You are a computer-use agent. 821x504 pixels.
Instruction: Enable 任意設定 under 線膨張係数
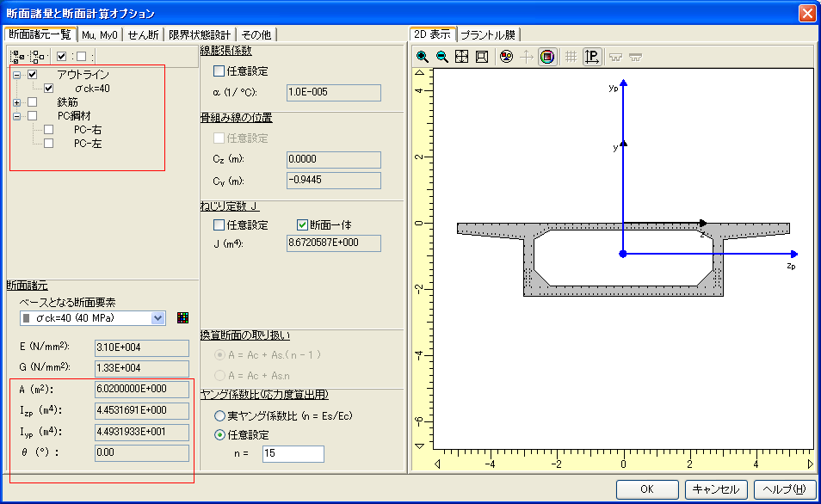click(219, 71)
